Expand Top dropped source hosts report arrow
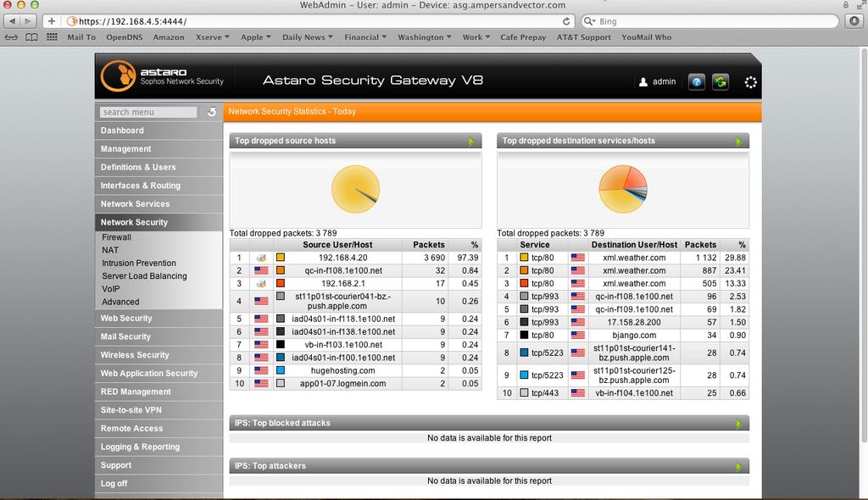Screen dimensions: 868x500 pyautogui.click(x=471, y=142)
